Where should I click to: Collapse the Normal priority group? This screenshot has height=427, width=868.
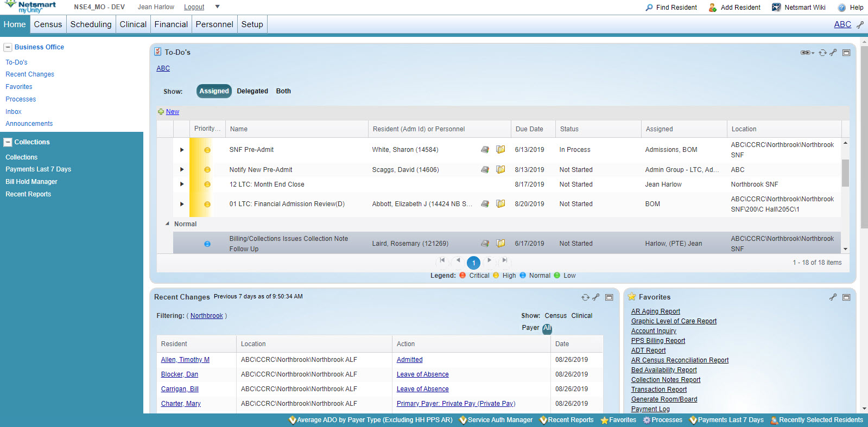pos(167,224)
